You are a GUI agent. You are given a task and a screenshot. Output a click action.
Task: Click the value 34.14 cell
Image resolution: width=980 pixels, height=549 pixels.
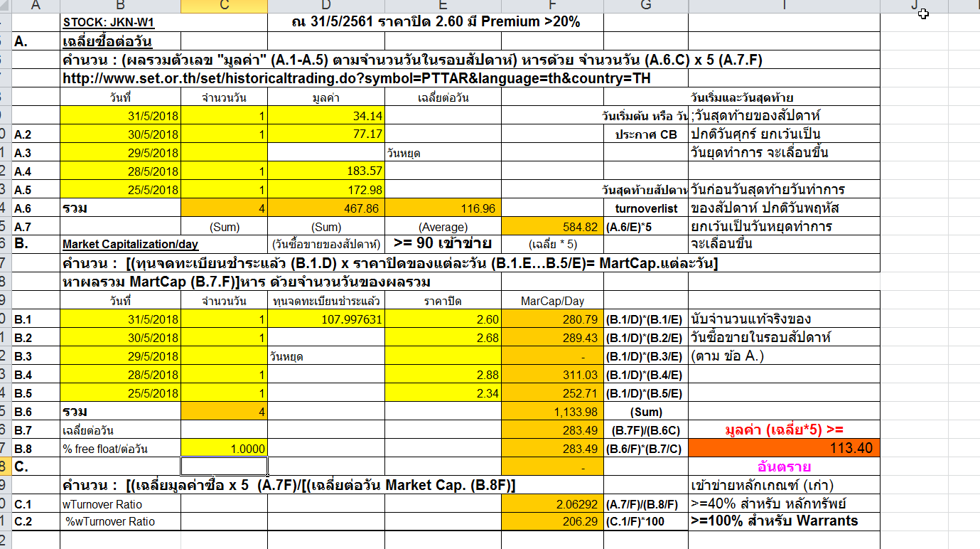point(326,115)
